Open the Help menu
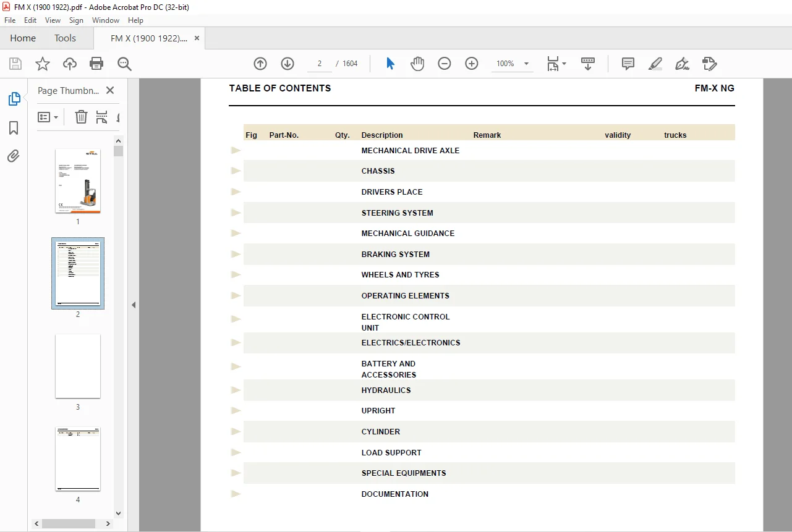The width and height of the screenshot is (792, 532). [x=135, y=20]
